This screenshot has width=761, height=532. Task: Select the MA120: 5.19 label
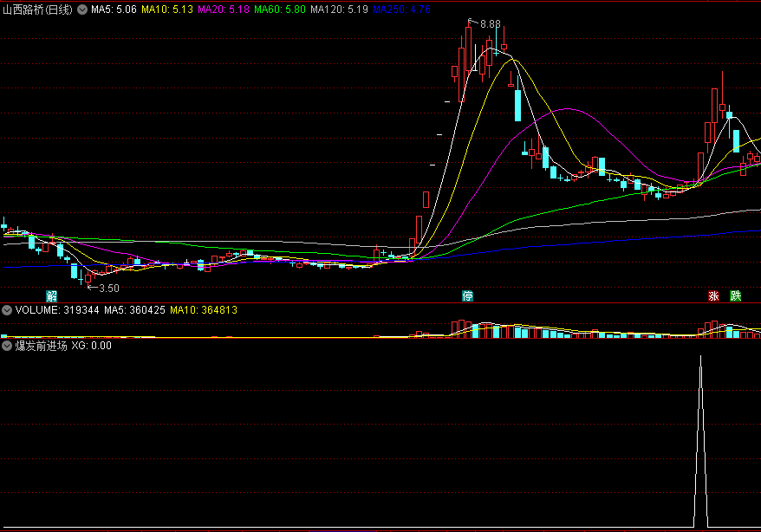click(x=339, y=10)
